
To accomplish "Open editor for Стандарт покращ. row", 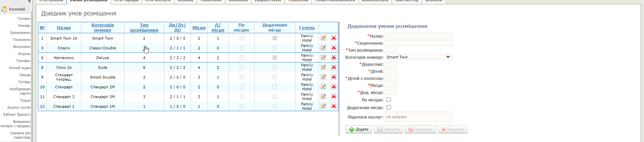I will point(323,77).
